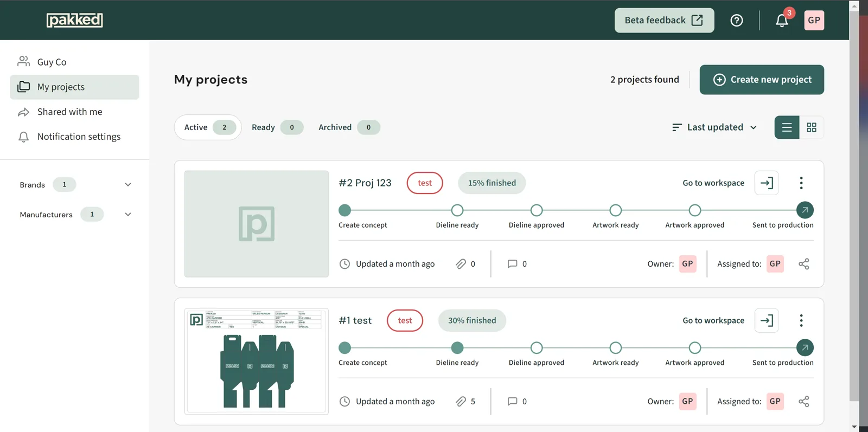Click Guy Co organization in sidebar

(74, 62)
